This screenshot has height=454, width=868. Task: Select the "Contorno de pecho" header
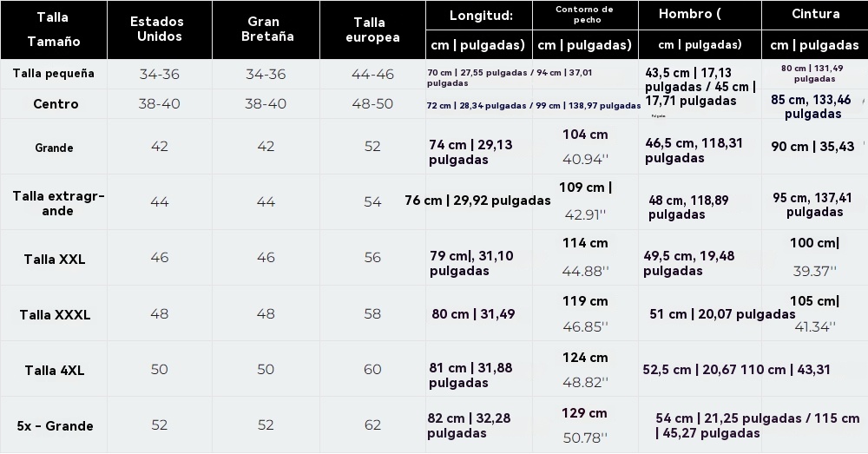(x=584, y=15)
